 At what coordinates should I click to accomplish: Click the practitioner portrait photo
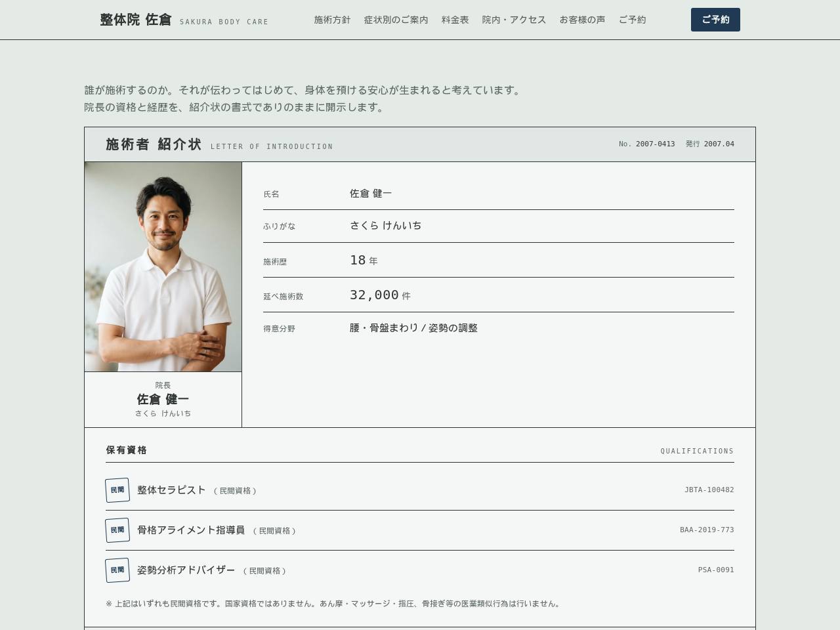coord(163,266)
